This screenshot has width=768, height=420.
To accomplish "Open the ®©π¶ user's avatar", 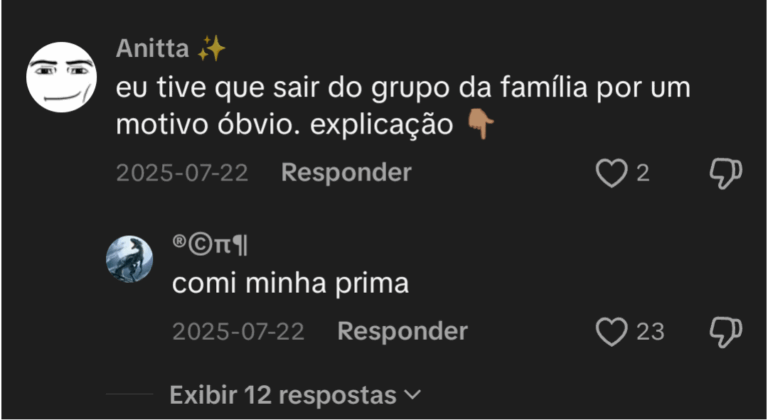I will click(x=130, y=259).
